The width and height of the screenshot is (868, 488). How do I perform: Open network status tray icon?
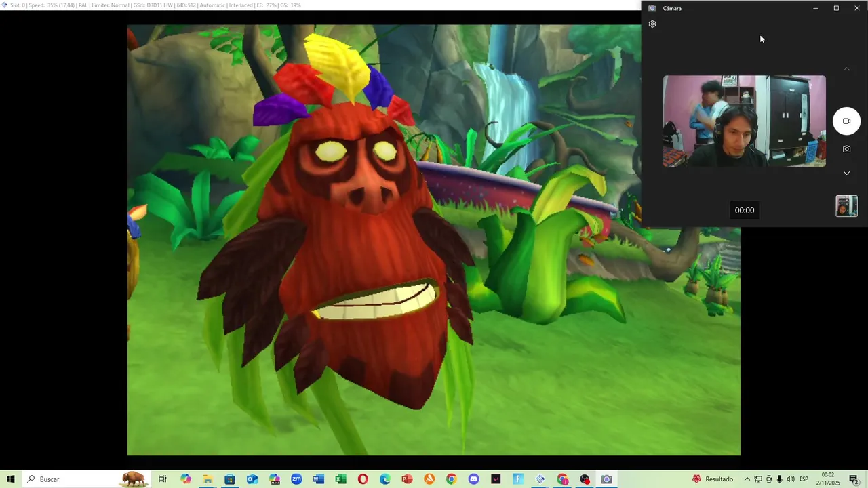tap(758, 479)
